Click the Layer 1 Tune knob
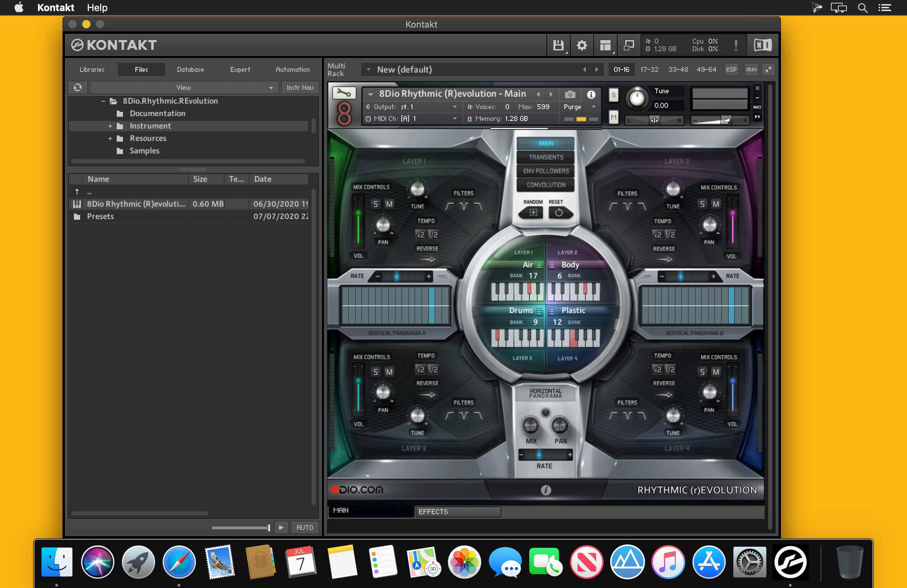 pyautogui.click(x=417, y=189)
